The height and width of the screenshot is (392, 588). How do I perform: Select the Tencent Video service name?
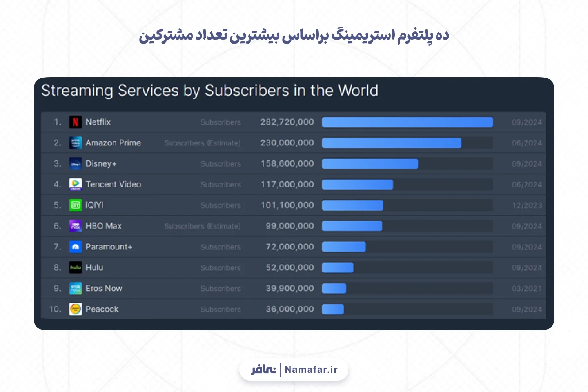click(x=113, y=184)
